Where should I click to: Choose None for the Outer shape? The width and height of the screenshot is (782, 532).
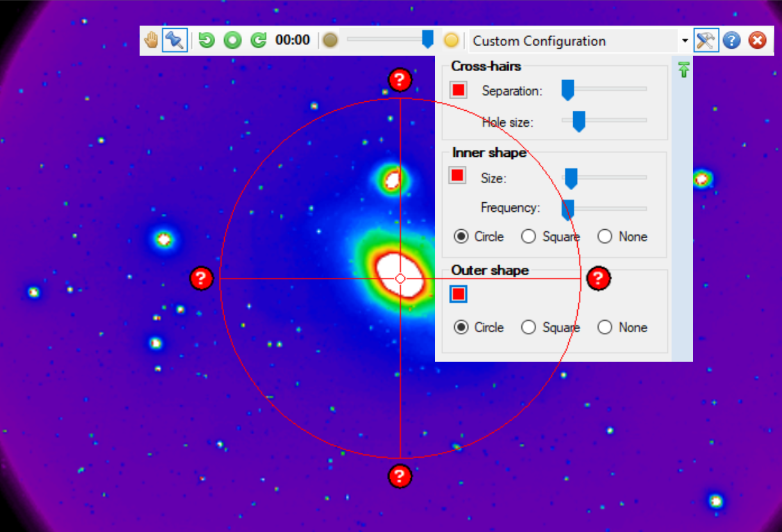tap(605, 327)
